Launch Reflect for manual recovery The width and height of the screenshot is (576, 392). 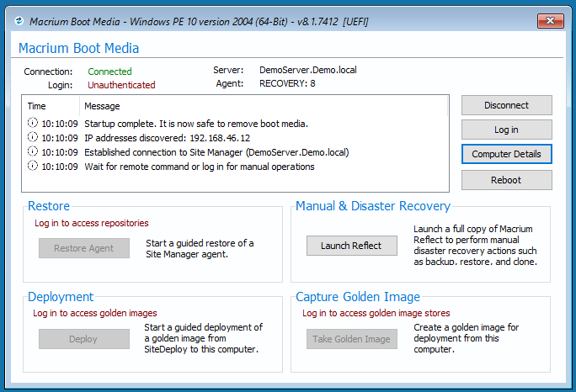pos(351,246)
